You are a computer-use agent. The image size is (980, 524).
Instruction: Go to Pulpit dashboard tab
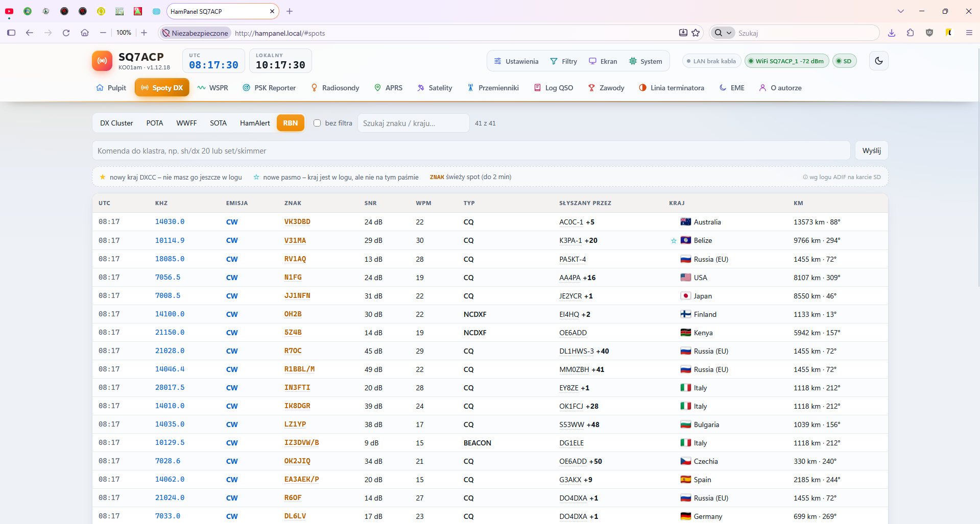[111, 88]
